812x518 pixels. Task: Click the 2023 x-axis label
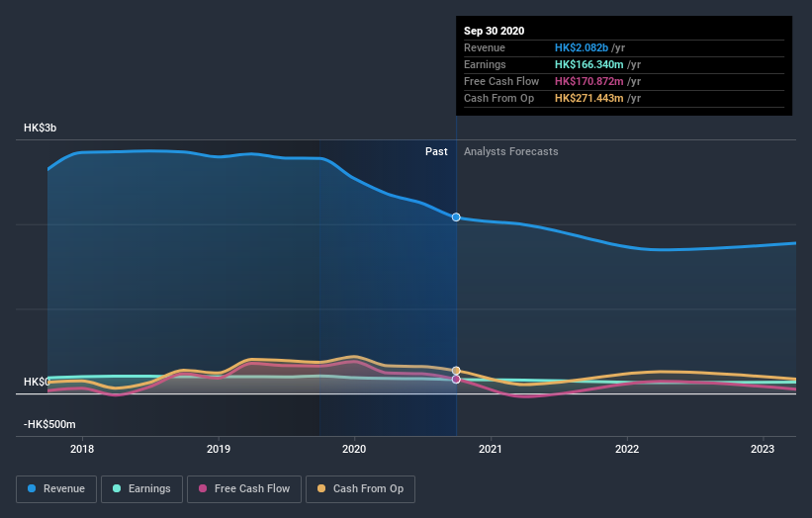763,449
